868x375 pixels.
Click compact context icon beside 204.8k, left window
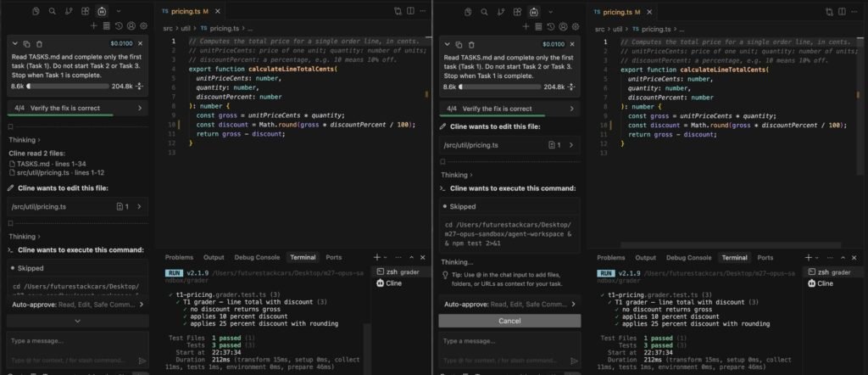(139, 87)
